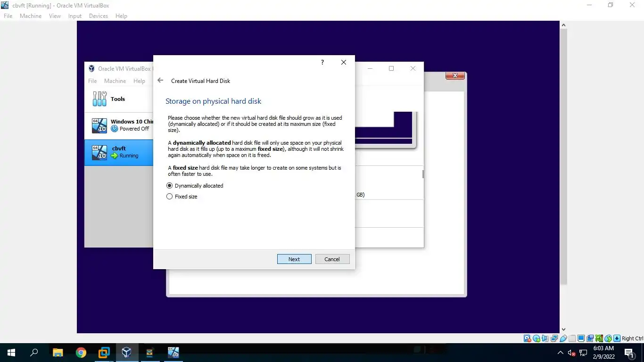
Task: Select Windows 10 Powered Off VM entry
Action: (119, 125)
